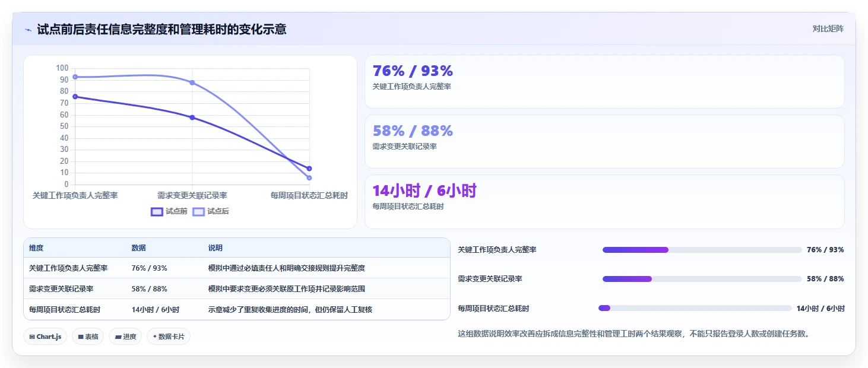Click 试点后 data point at 需求变更关联记录率
Image resolution: width=868 pixels, height=368 pixels.
[192, 83]
